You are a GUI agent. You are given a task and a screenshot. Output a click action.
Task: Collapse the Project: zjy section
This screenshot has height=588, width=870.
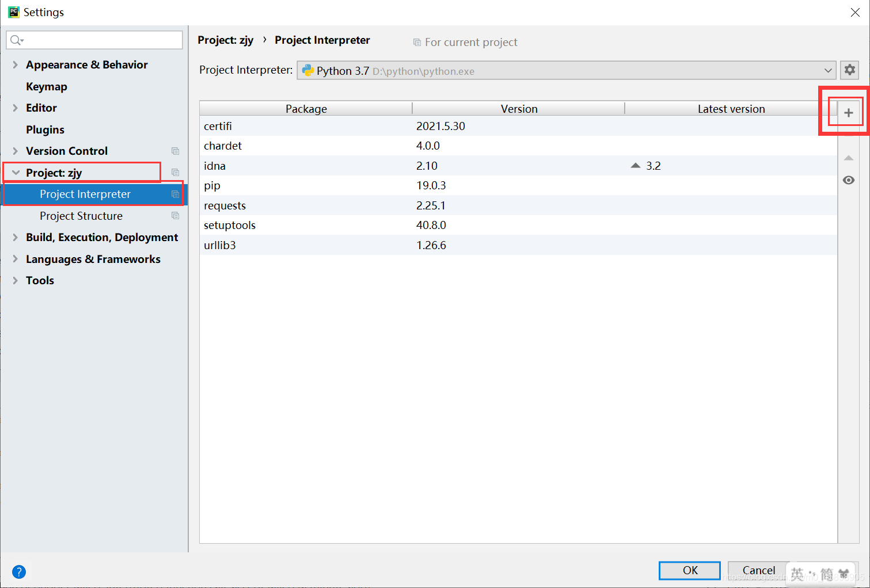click(x=15, y=172)
